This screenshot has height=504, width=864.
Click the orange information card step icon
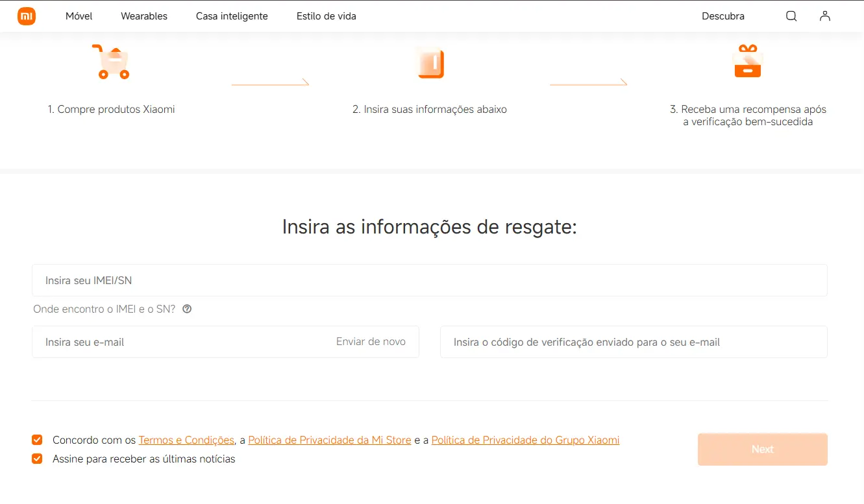coord(430,64)
